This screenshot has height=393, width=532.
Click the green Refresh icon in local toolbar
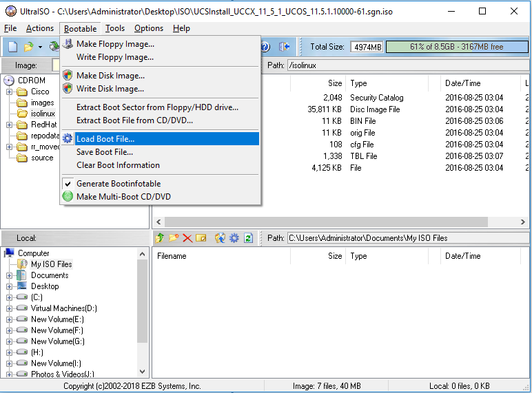(x=248, y=238)
